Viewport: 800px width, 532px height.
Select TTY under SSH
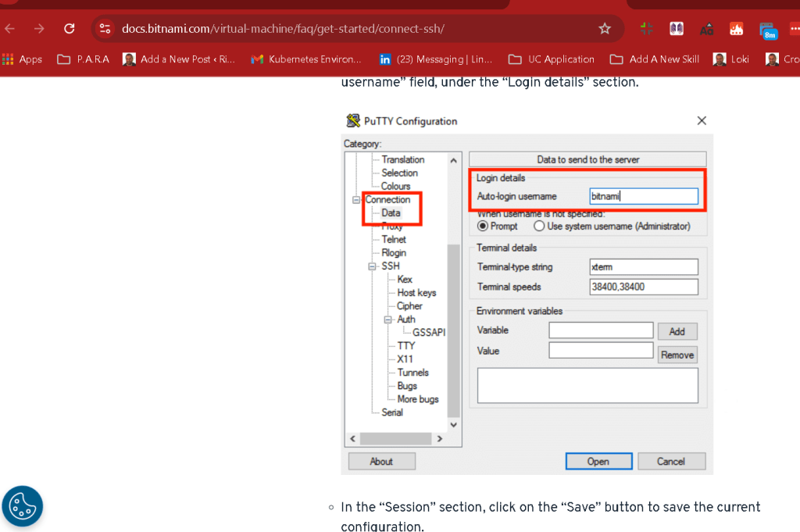tap(406, 346)
